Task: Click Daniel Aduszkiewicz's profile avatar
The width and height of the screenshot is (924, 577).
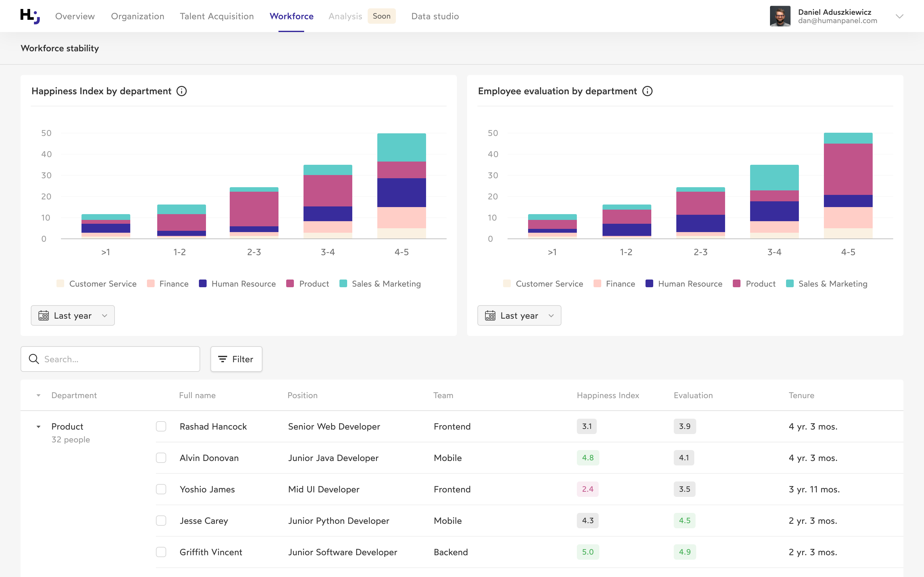Action: [780, 16]
